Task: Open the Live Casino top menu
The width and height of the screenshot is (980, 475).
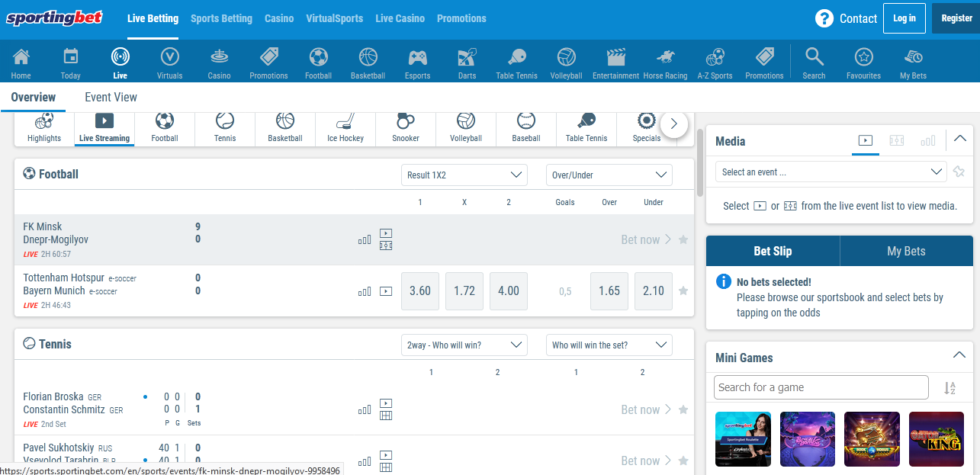Action: point(400,18)
